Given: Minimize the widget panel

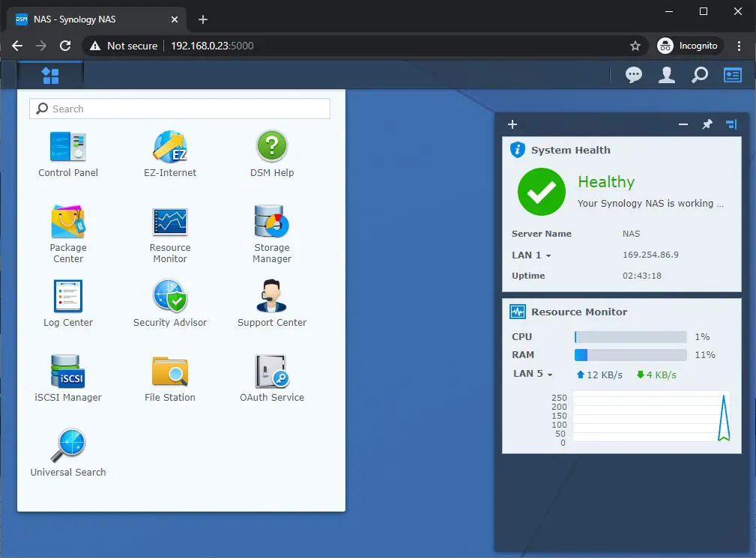Looking at the screenshot, I should click(x=683, y=124).
